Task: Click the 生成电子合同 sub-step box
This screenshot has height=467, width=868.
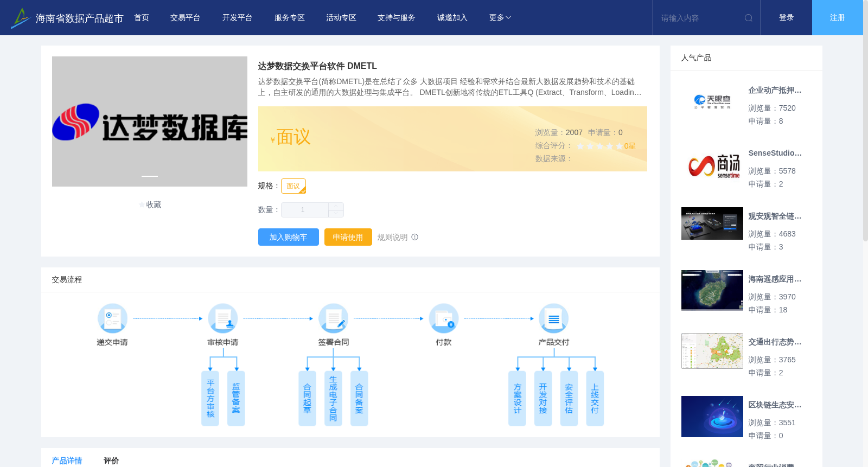Action: [333, 399]
